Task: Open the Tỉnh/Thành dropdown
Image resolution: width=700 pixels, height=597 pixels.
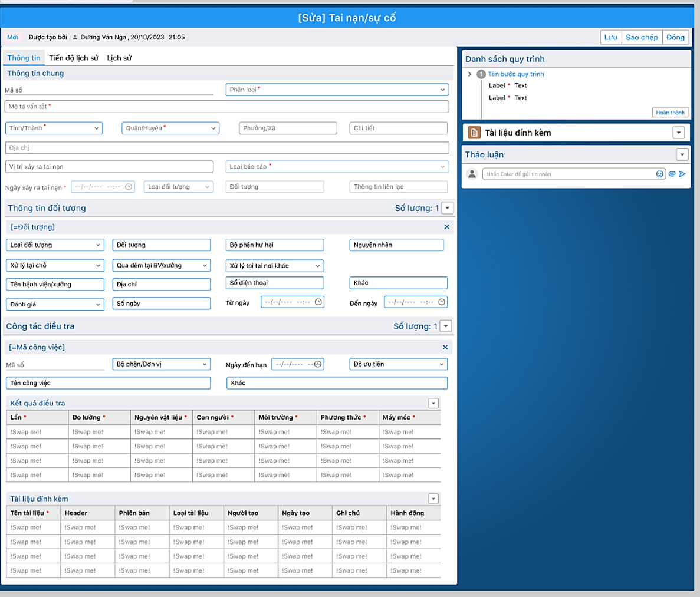Action: point(54,128)
